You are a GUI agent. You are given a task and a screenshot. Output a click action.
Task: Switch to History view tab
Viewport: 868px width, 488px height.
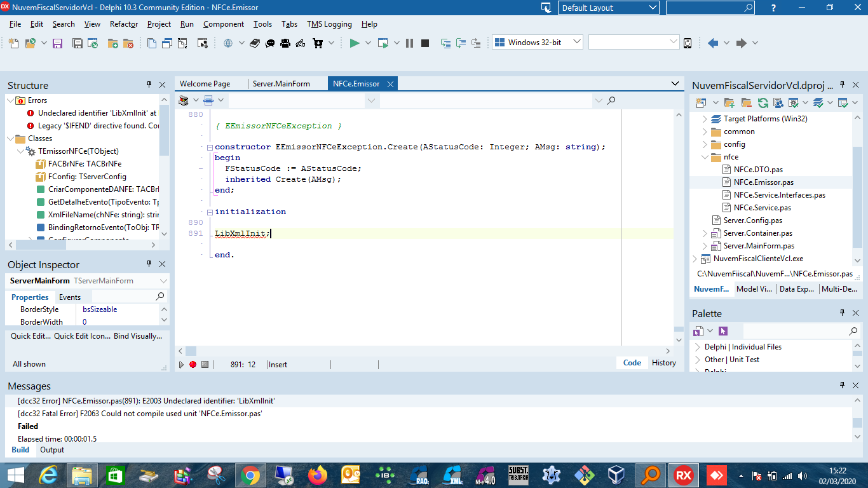pyautogui.click(x=664, y=363)
